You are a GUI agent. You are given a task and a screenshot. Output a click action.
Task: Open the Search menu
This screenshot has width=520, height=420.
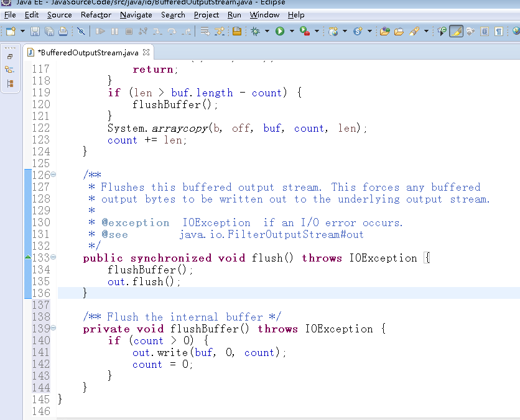click(173, 15)
